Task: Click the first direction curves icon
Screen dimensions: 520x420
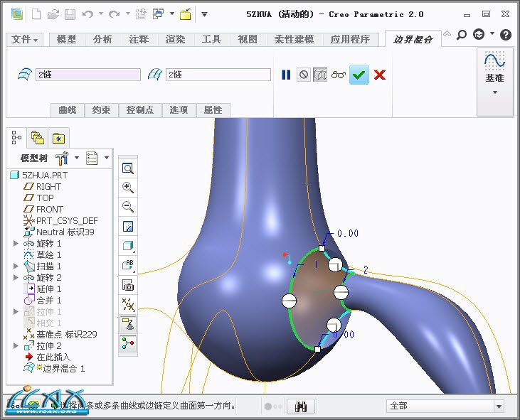Action: tap(24, 74)
